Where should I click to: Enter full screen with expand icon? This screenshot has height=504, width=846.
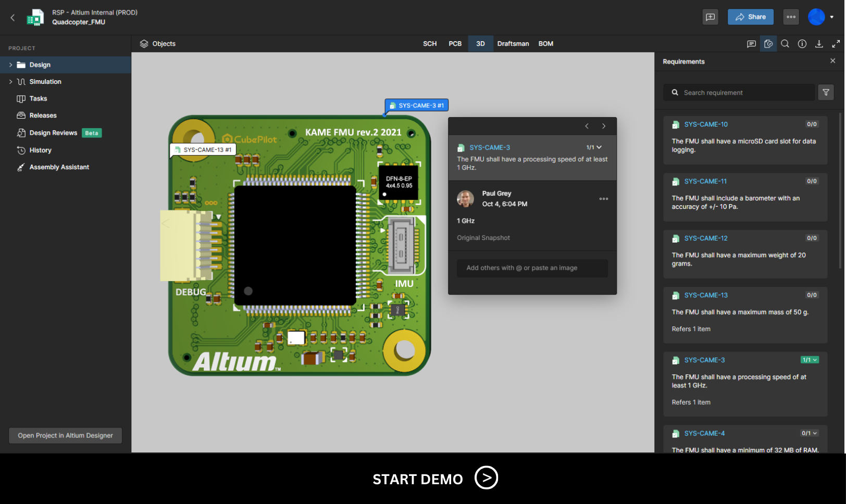pos(836,44)
